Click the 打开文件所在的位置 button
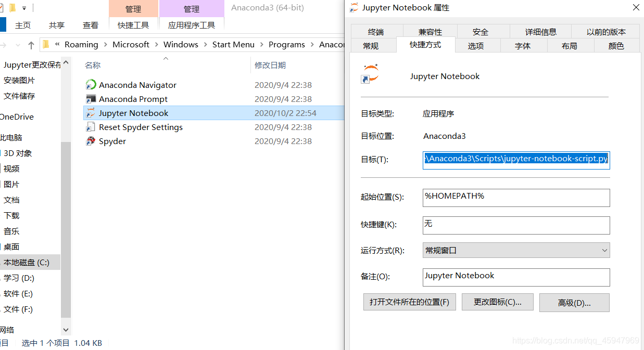644x350 pixels. point(410,302)
